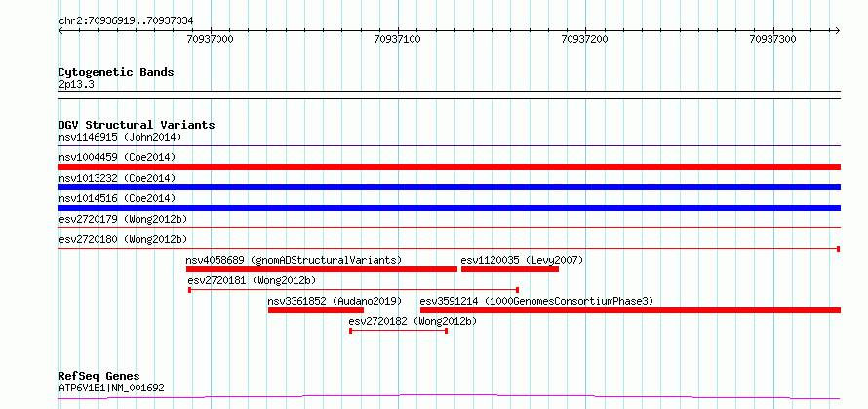Click the chr2:70936919..70937334 coordinate label
The width and height of the screenshot is (868, 409).
(x=126, y=21)
